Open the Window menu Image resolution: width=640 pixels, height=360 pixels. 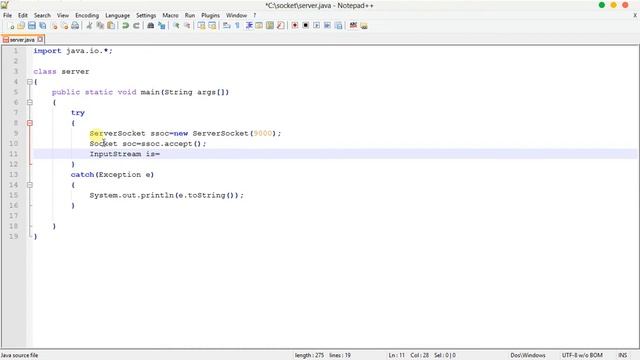tap(236, 16)
